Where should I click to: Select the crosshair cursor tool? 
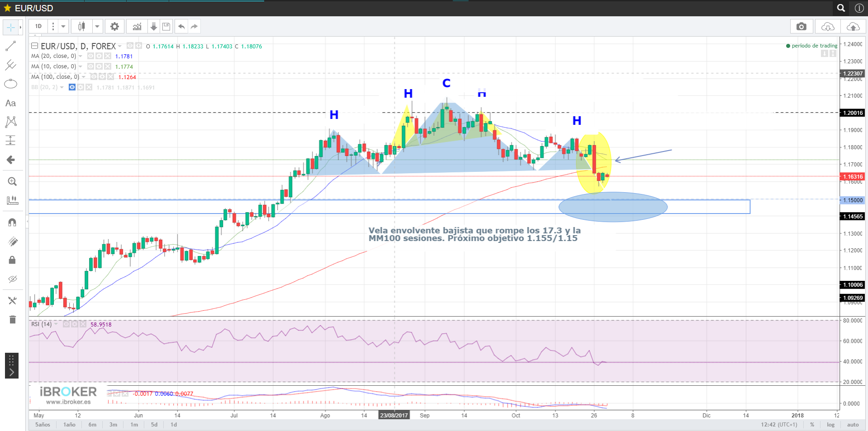(10, 27)
